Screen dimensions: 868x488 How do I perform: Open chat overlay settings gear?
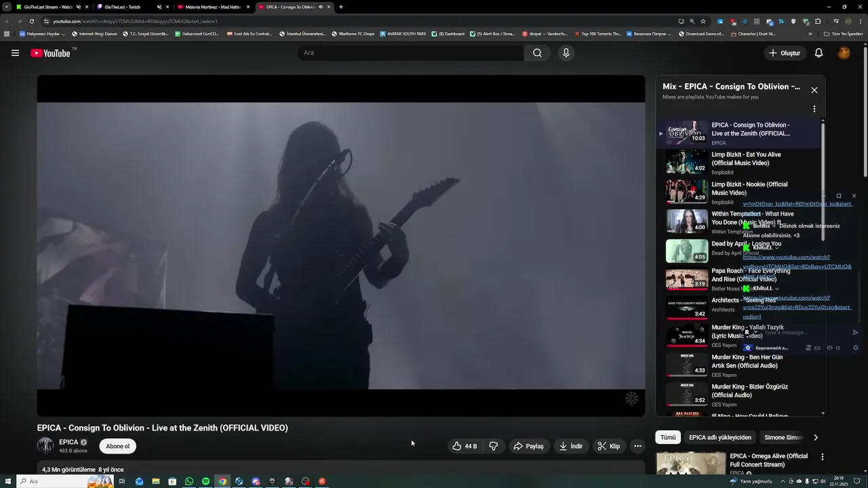click(855, 348)
